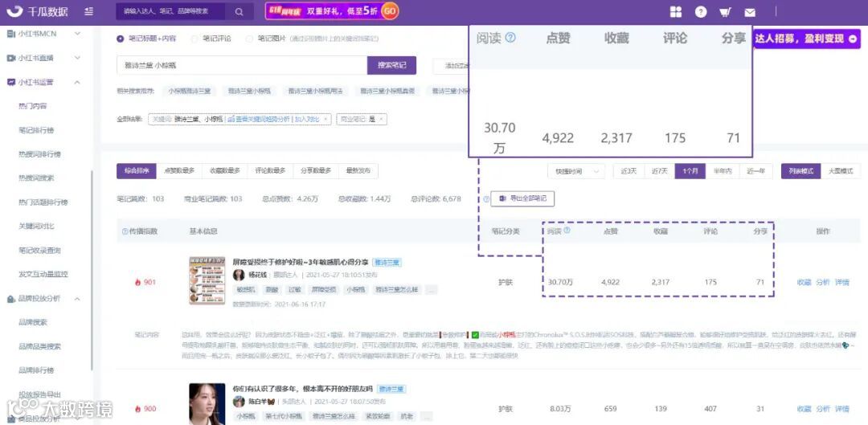Viewport: 868px width, 425px height.
Task: Click the help icon left of 导出全部笔记
Action: (486, 198)
